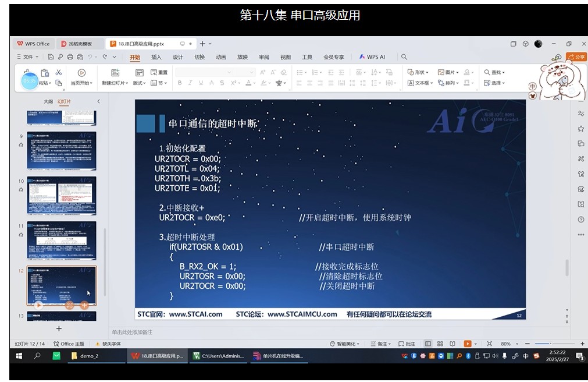Click Windows Start button on taskbar
This screenshot has width=588, height=382.
click(x=19, y=356)
